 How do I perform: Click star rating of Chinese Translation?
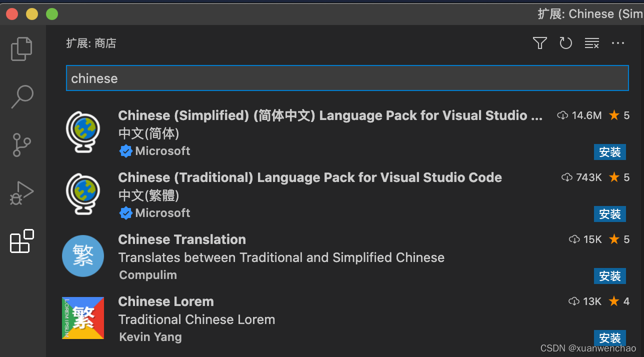click(619, 239)
